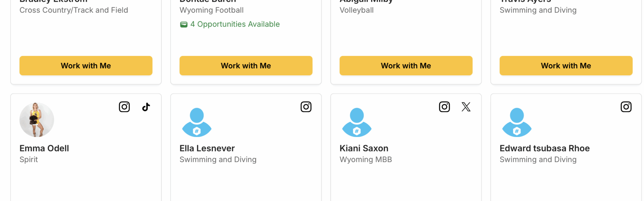Open Emma Odell's TikTok icon

coord(146,107)
